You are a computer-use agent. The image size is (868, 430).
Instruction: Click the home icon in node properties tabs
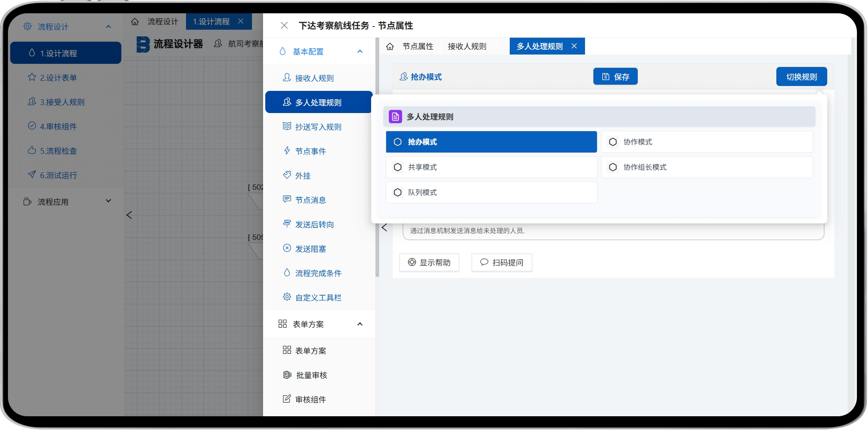click(390, 47)
